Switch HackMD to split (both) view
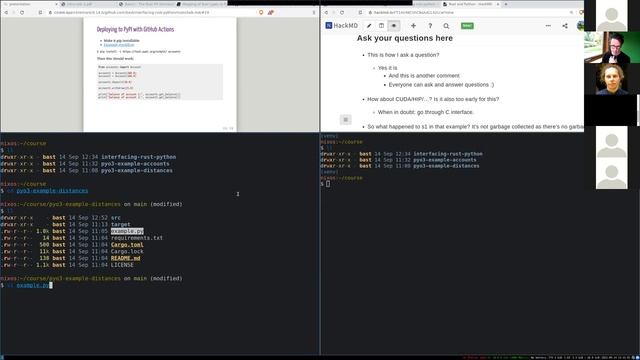The image size is (640, 360). [381, 26]
